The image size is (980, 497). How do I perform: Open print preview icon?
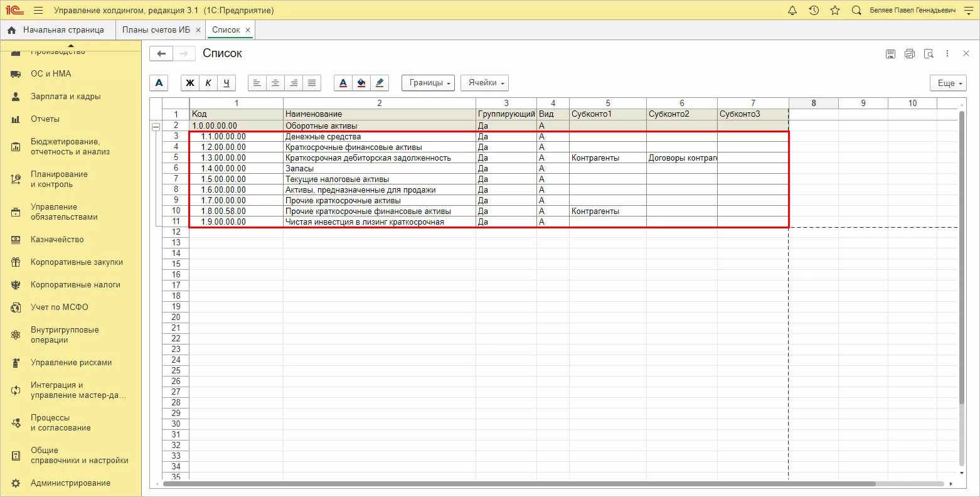tap(929, 54)
